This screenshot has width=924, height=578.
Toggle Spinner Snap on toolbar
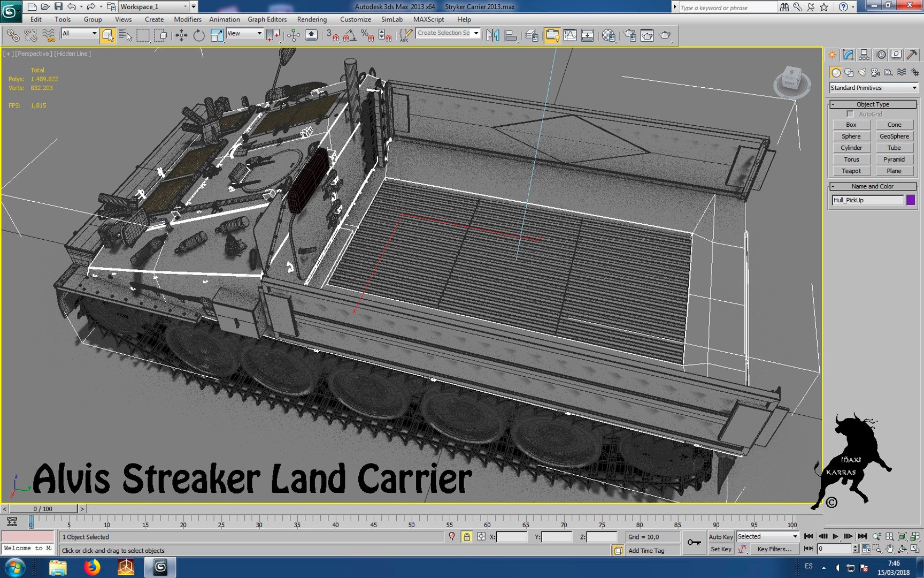(385, 35)
